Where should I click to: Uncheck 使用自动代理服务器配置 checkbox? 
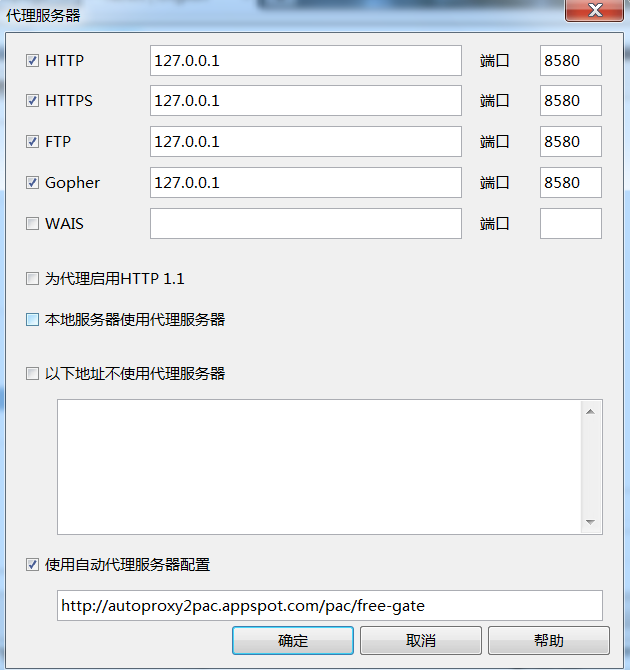click(32, 565)
